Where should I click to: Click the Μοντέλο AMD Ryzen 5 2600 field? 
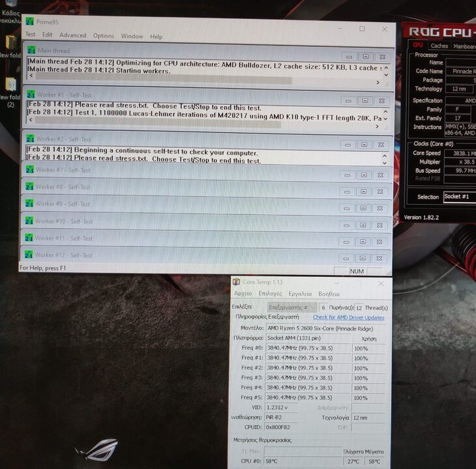pos(326,328)
